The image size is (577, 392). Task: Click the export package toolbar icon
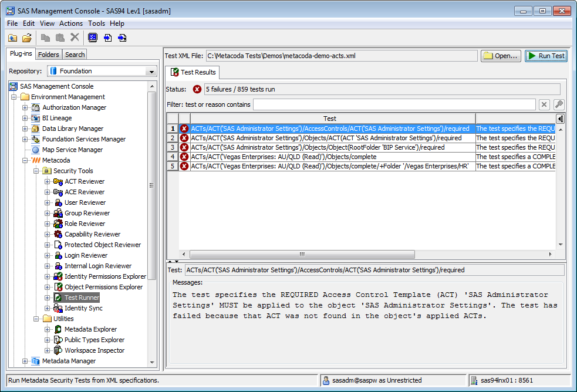pyautogui.click(x=122, y=38)
